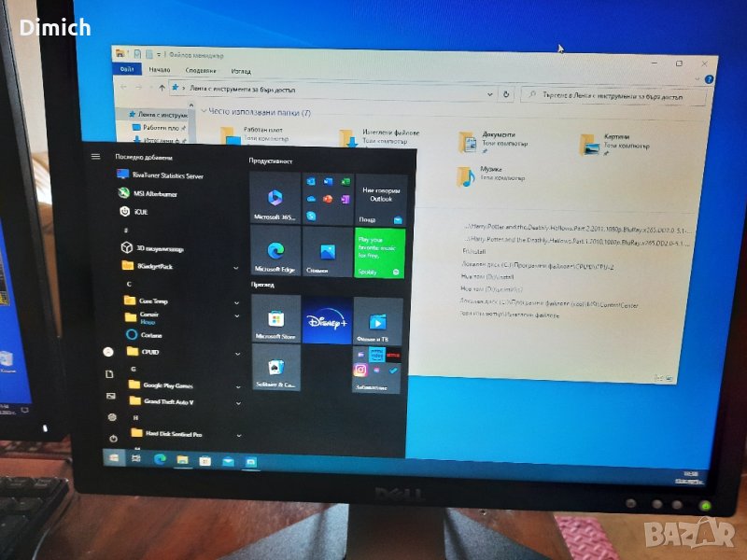
Task: Click the Spotify green tile
Action: [x=380, y=252]
